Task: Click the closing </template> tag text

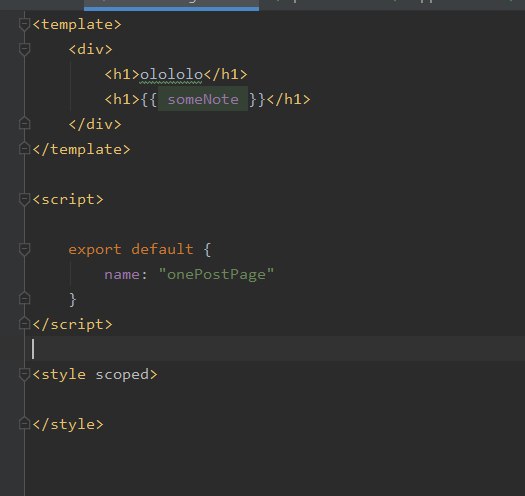Action: click(81, 149)
